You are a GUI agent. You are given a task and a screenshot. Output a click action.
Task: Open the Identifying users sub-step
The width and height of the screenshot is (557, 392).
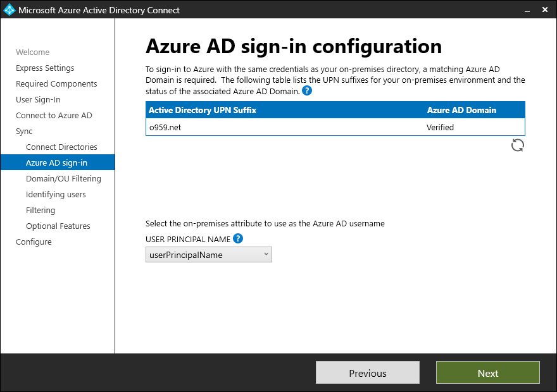pos(56,194)
